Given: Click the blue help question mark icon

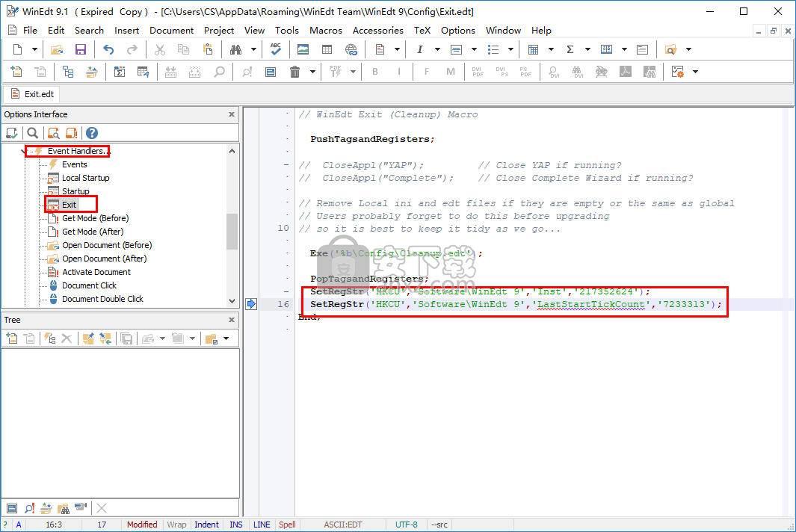Looking at the screenshot, I should (92, 133).
